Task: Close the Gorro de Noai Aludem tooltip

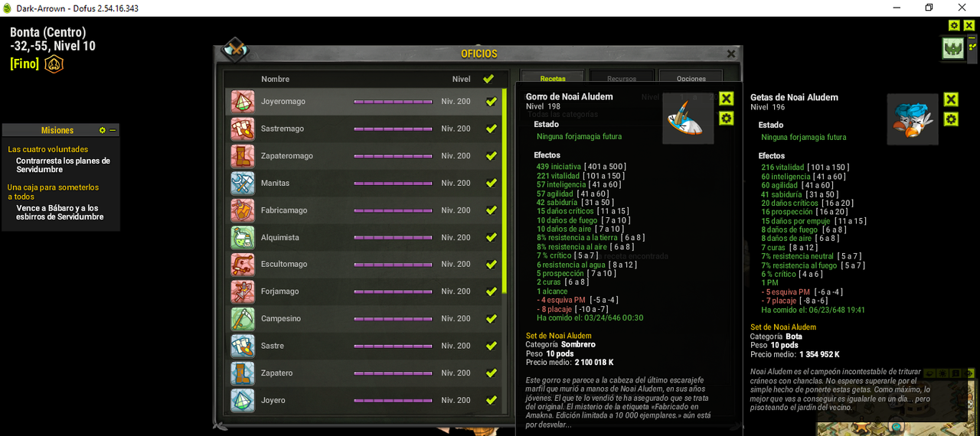Action: (x=726, y=99)
